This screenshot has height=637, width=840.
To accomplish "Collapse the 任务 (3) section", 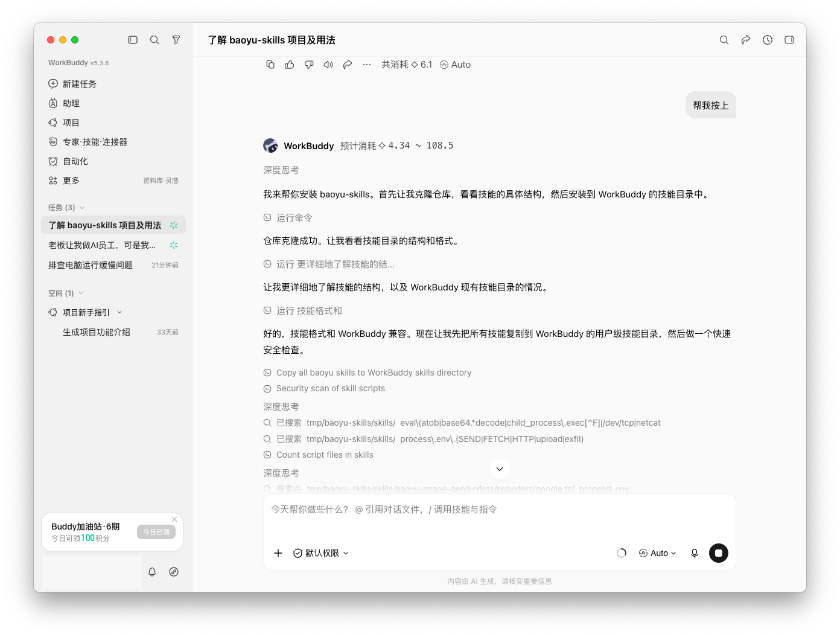I will (x=66, y=208).
